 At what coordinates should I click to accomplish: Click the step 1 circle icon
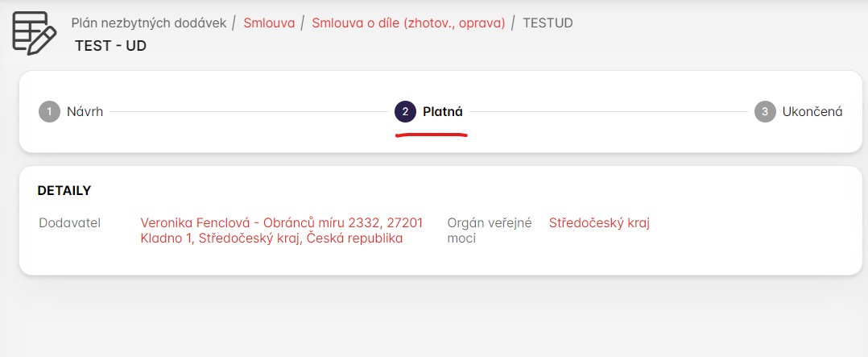(x=49, y=112)
